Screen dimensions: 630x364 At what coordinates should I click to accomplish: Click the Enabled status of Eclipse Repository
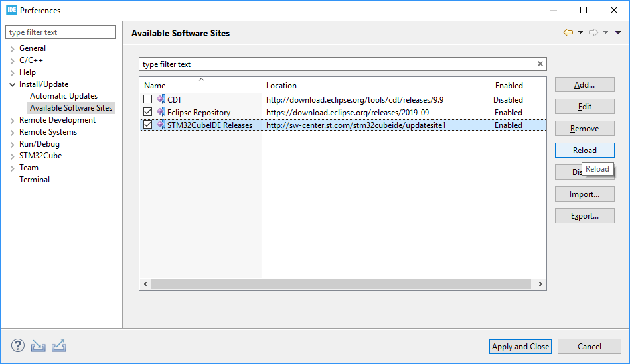point(509,112)
